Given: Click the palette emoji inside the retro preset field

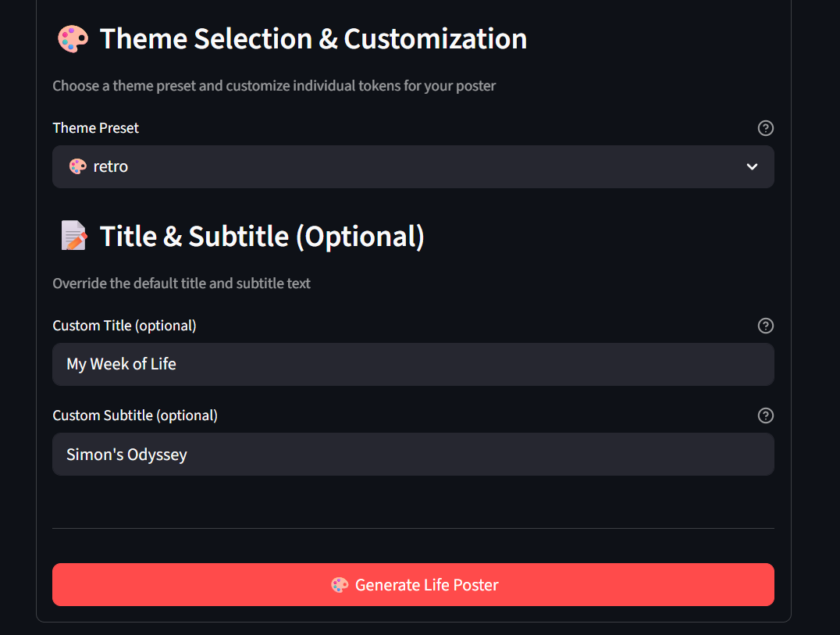Looking at the screenshot, I should [x=77, y=166].
